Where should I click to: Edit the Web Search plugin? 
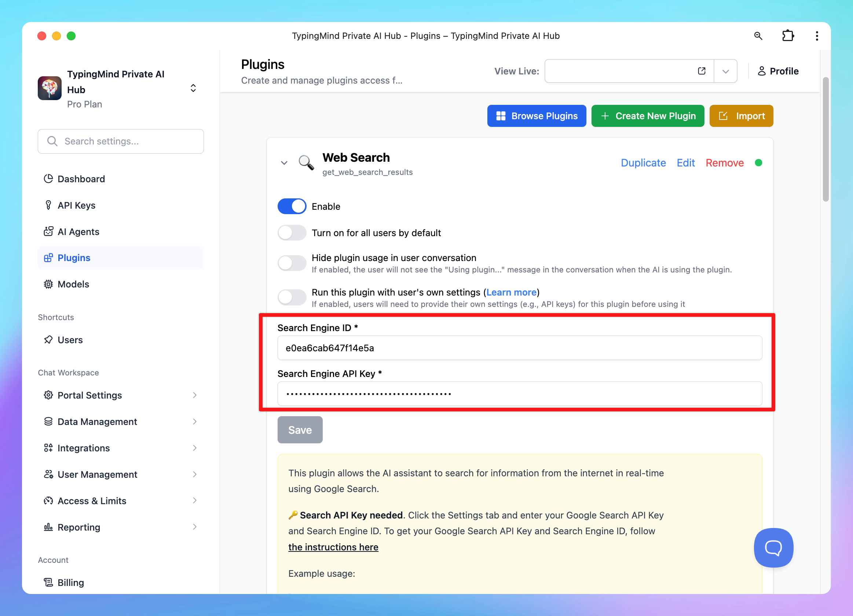686,163
